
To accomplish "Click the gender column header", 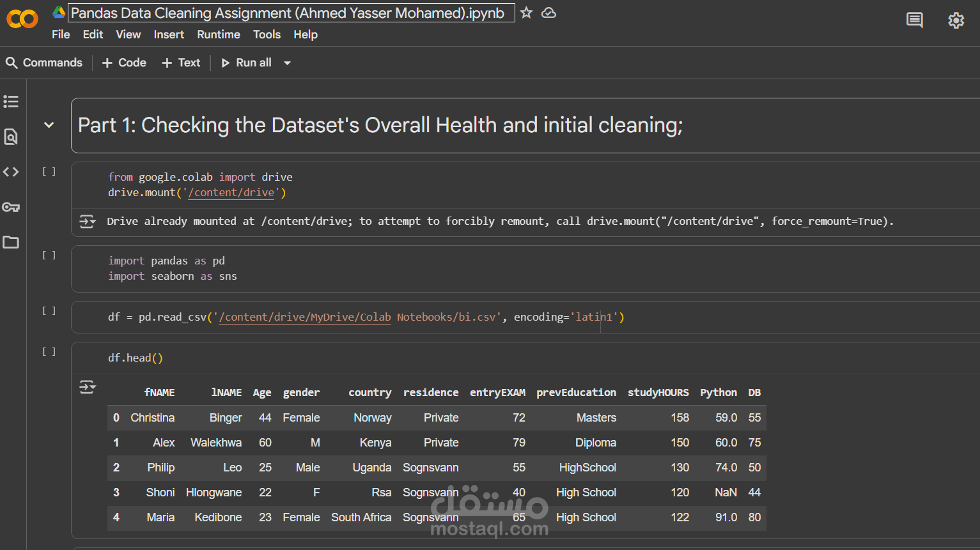I will point(301,393).
